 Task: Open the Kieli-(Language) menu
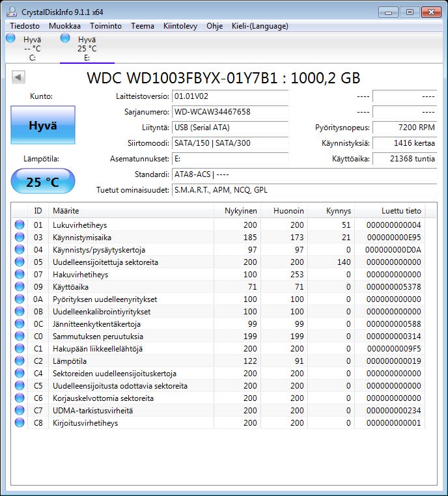pyautogui.click(x=260, y=26)
